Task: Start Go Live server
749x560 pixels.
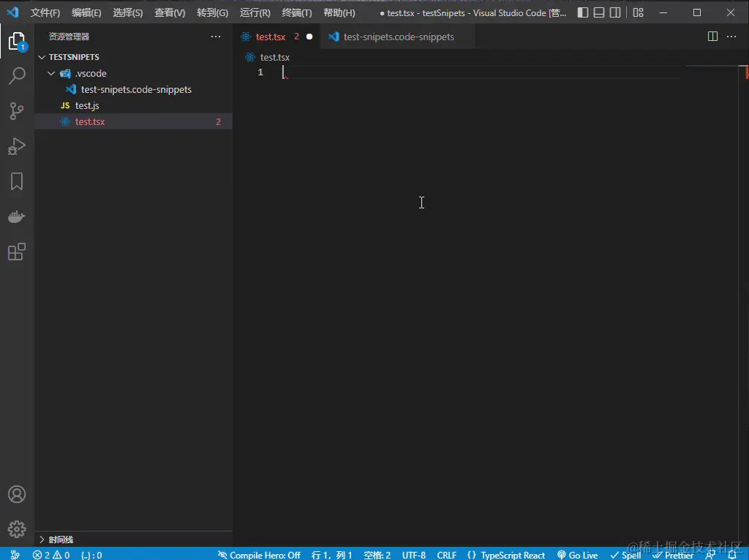Action: point(578,555)
